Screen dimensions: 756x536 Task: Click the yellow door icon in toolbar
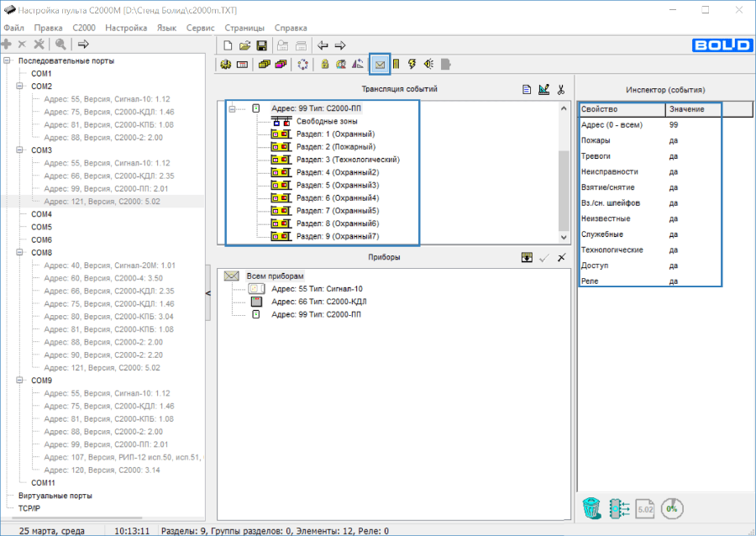point(396,64)
